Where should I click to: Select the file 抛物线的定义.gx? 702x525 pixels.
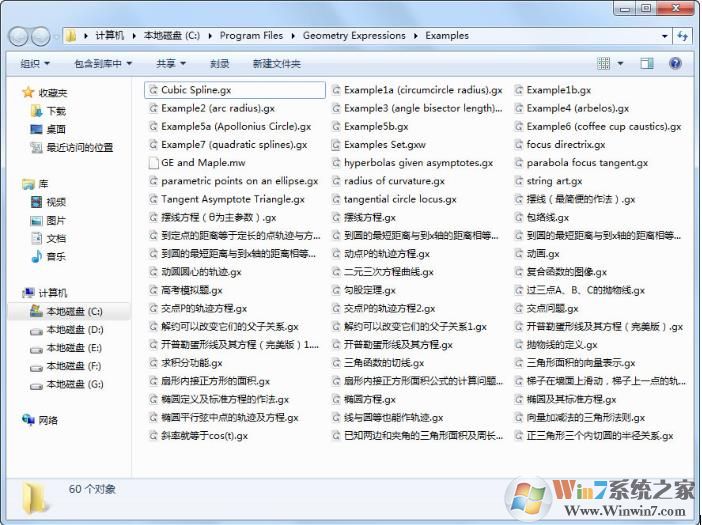pyautogui.click(x=562, y=345)
